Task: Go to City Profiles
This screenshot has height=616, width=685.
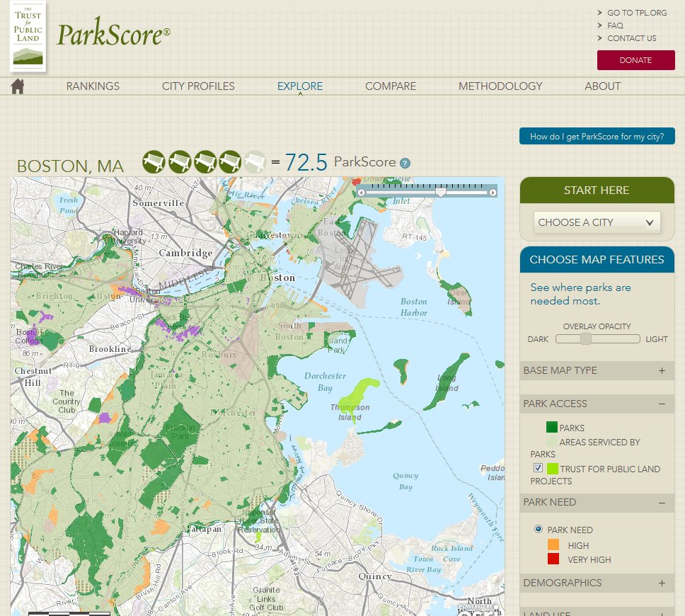Action: (x=198, y=86)
